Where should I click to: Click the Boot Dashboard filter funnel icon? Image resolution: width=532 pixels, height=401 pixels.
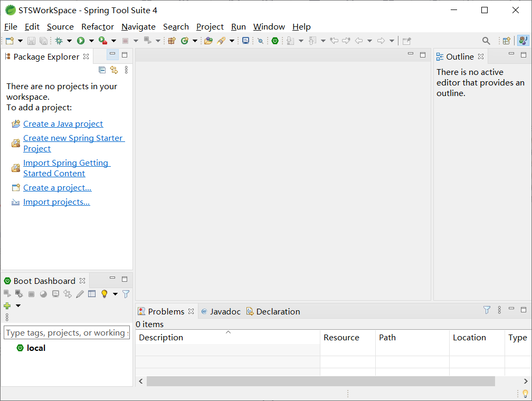[x=126, y=294]
